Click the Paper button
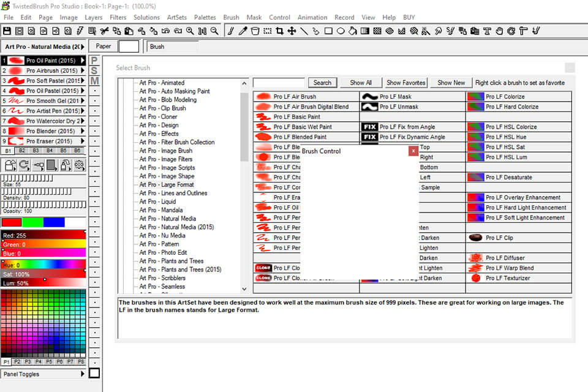Screen dimensions: 588x392 103,47
